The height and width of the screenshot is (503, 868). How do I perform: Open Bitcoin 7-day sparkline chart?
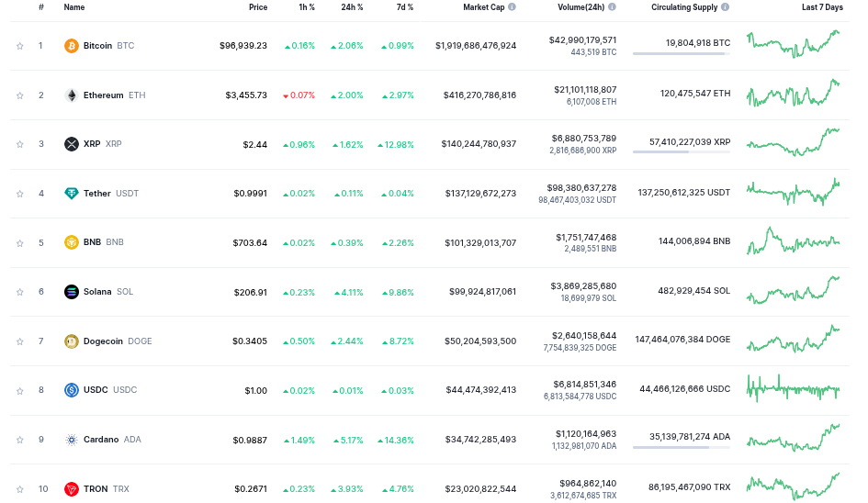pyautogui.click(x=793, y=44)
